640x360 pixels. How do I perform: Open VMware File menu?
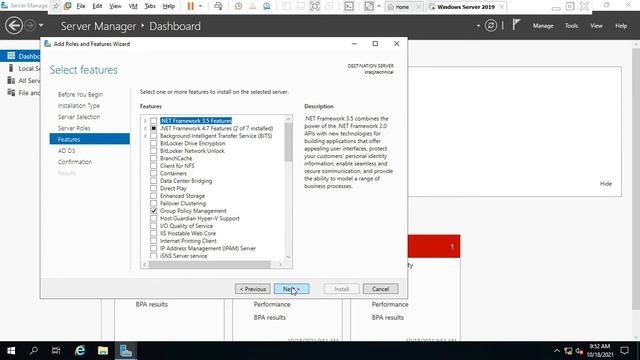click(x=81, y=6)
